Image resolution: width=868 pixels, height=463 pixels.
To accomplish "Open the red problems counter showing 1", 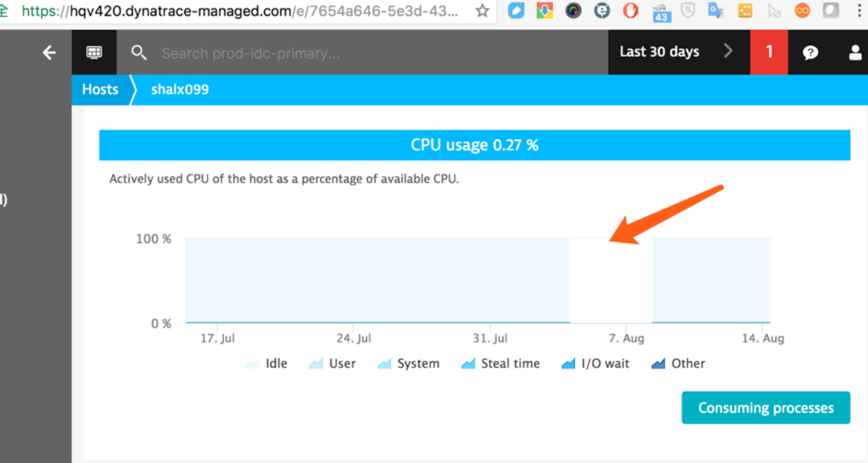I will click(x=769, y=52).
